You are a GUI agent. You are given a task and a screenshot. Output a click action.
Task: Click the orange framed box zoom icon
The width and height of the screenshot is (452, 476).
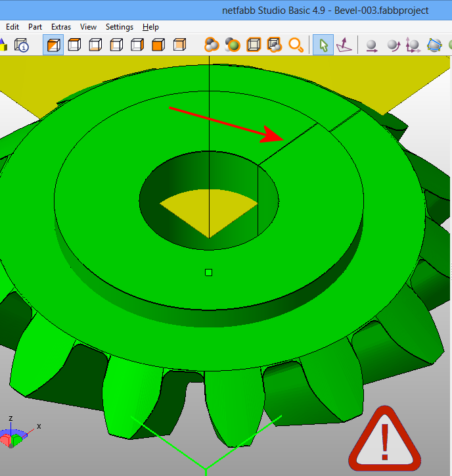254,45
